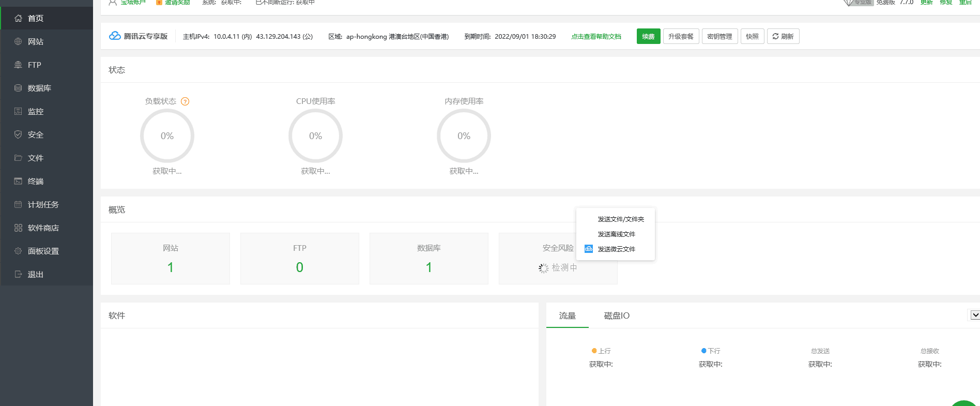Click the expiry time 2022/09/01 18:30:29
Viewport: 980px width, 406px height.
click(525, 36)
